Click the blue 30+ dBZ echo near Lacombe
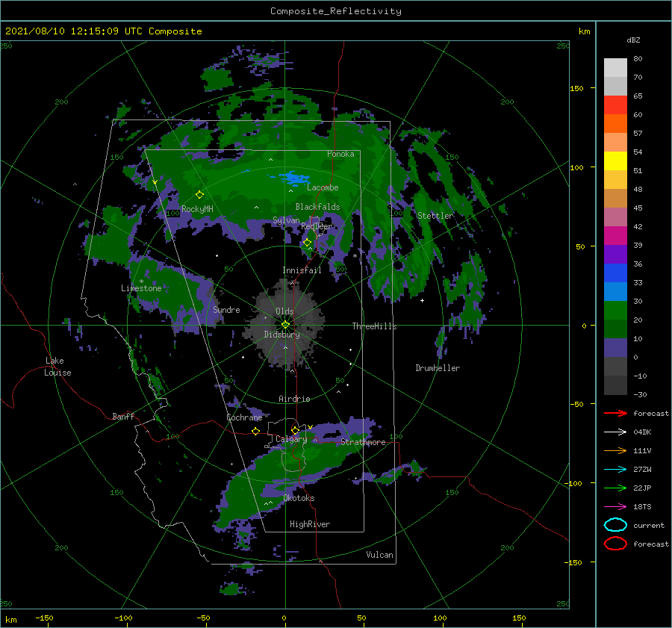The width and height of the screenshot is (672, 628). coord(293,178)
